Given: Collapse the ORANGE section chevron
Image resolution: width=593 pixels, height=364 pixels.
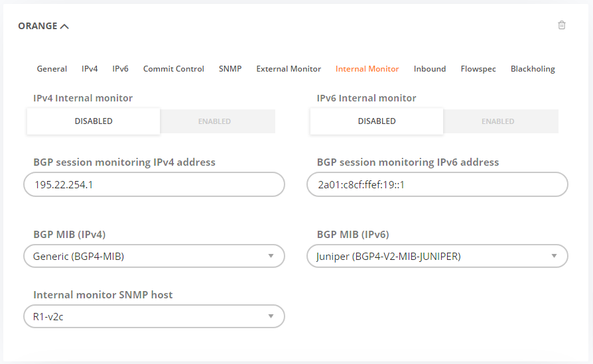Looking at the screenshot, I should click(x=64, y=26).
